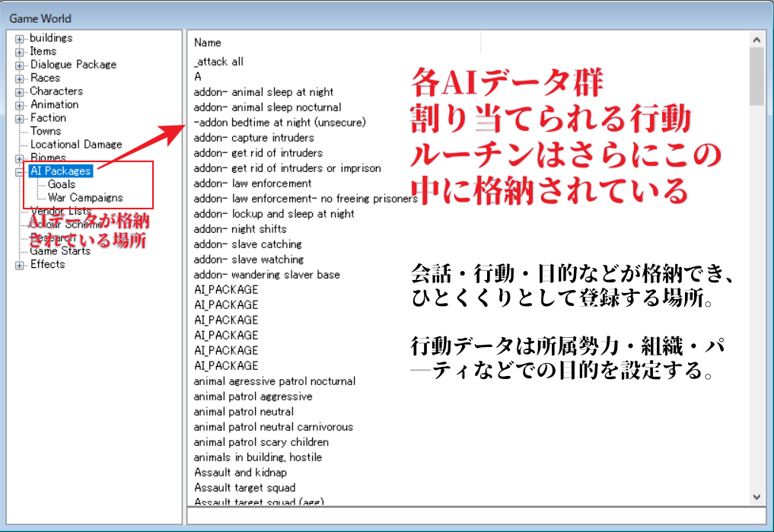Viewport: 774px width, 532px height.
Task: Expand the Faction tree node
Action: click(x=19, y=118)
